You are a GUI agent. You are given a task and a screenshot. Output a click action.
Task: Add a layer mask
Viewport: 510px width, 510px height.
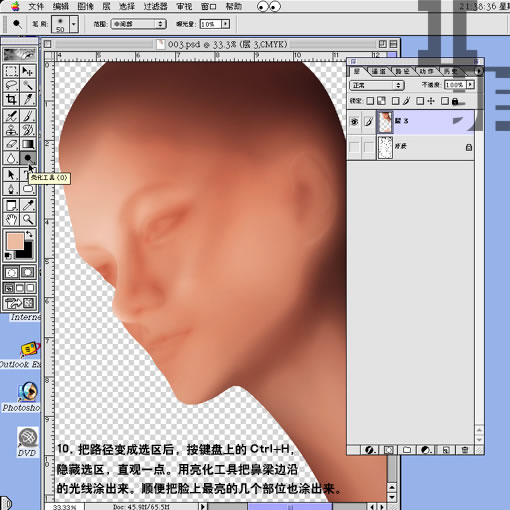(x=389, y=450)
